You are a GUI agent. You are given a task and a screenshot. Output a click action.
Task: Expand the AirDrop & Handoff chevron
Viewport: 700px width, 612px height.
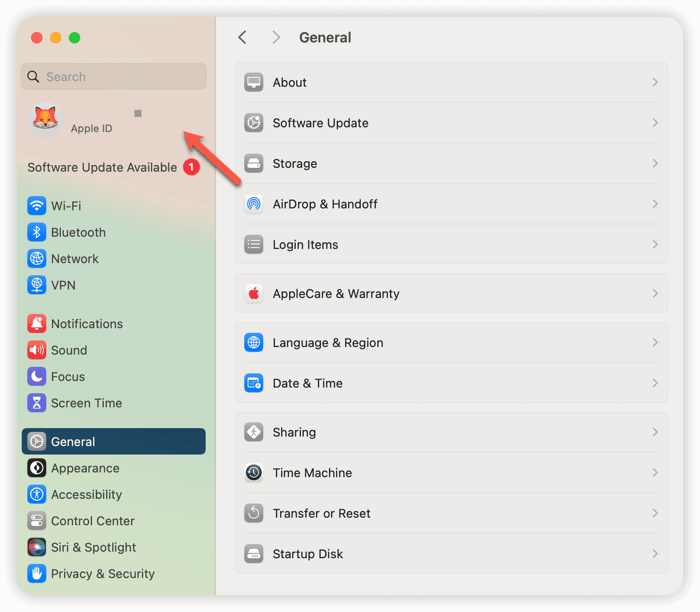point(655,204)
